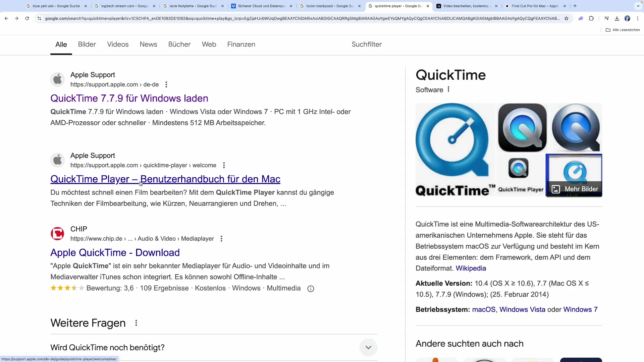Open Suchfilter search tools
Image resolution: width=644 pixels, height=362 pixels.
[366, 44]
